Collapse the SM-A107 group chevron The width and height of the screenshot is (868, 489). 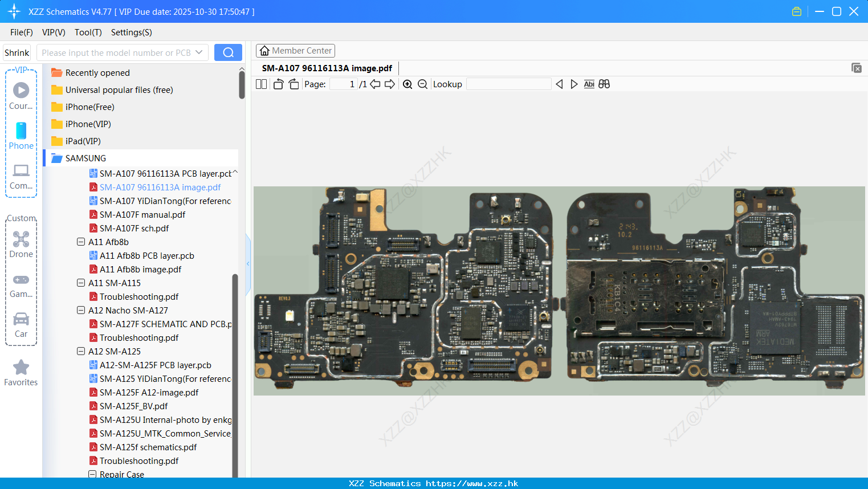pyautogui.click(x=235, y=172)
